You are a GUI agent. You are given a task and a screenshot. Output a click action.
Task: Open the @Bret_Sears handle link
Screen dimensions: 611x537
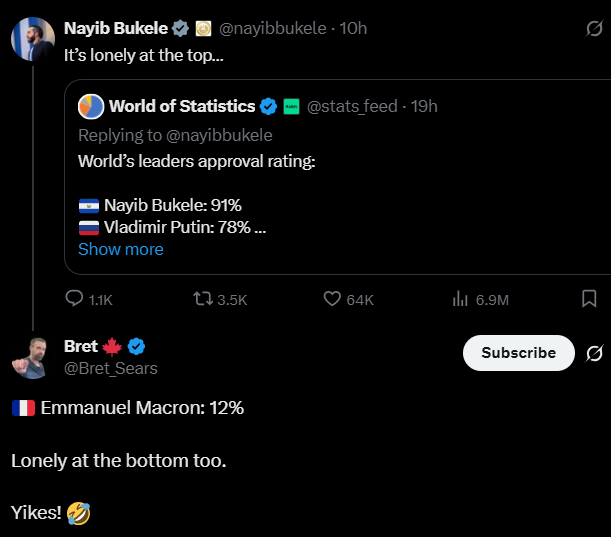(x=110, y=368)
